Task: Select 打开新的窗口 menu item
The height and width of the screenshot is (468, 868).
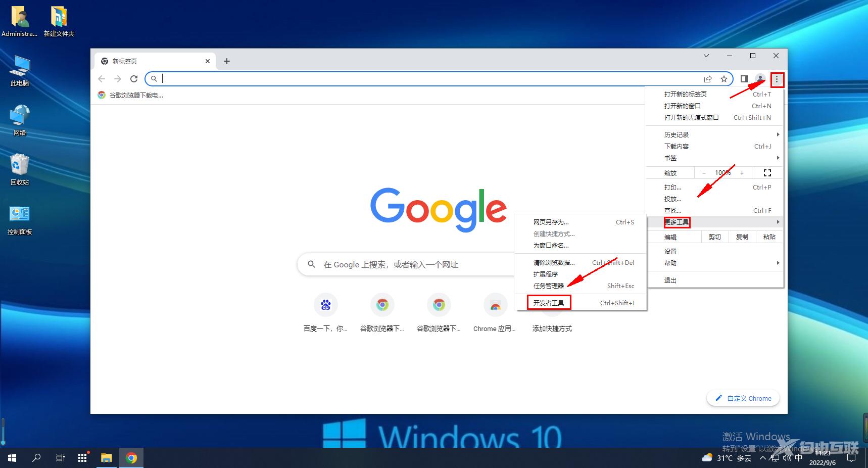Action: point(714,106)
